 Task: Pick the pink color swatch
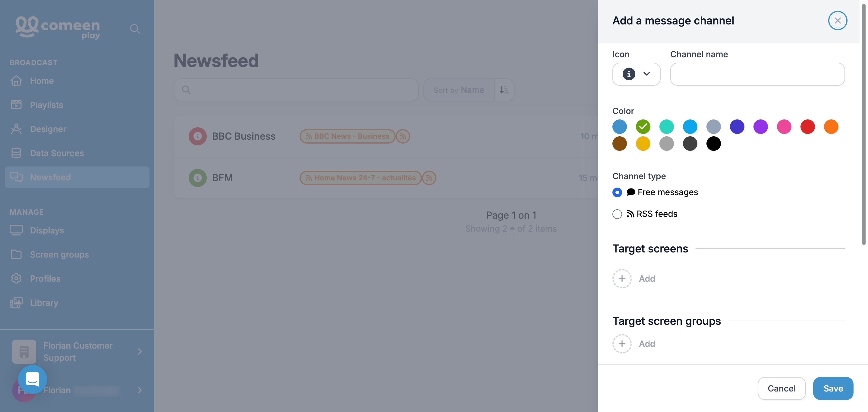point(784,127)
